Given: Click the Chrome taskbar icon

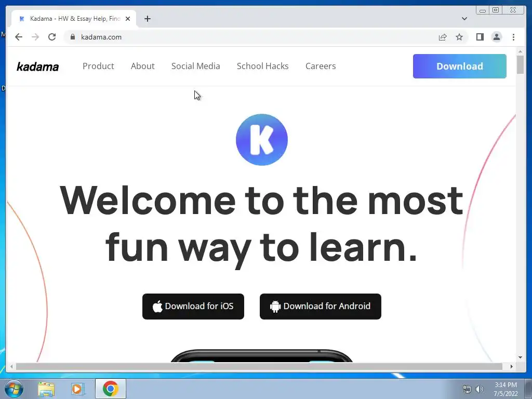Looking at the screenshot, I should pos(111,389).
